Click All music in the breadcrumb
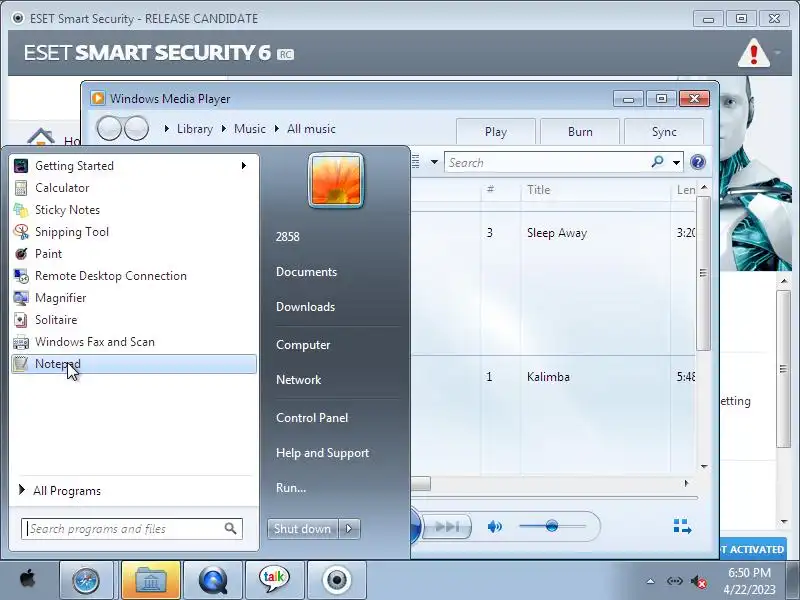 tap(311, 129)
